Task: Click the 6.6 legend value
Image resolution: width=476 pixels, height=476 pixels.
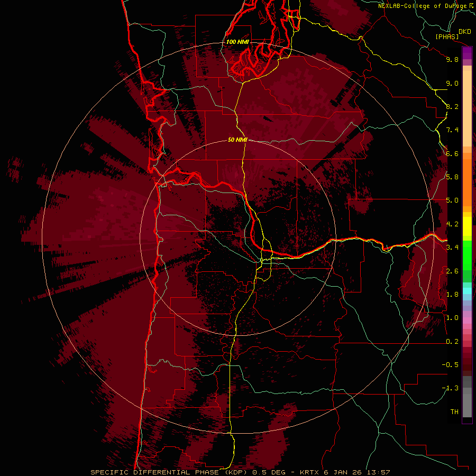Action: [x=452, y=154]
